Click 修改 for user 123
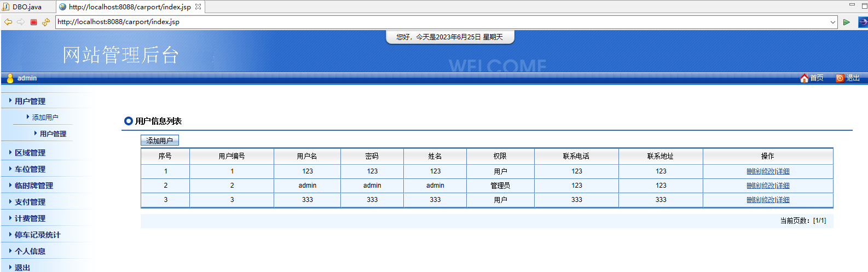The height and width of the screenshot is (272, 868). click(768, 171)
